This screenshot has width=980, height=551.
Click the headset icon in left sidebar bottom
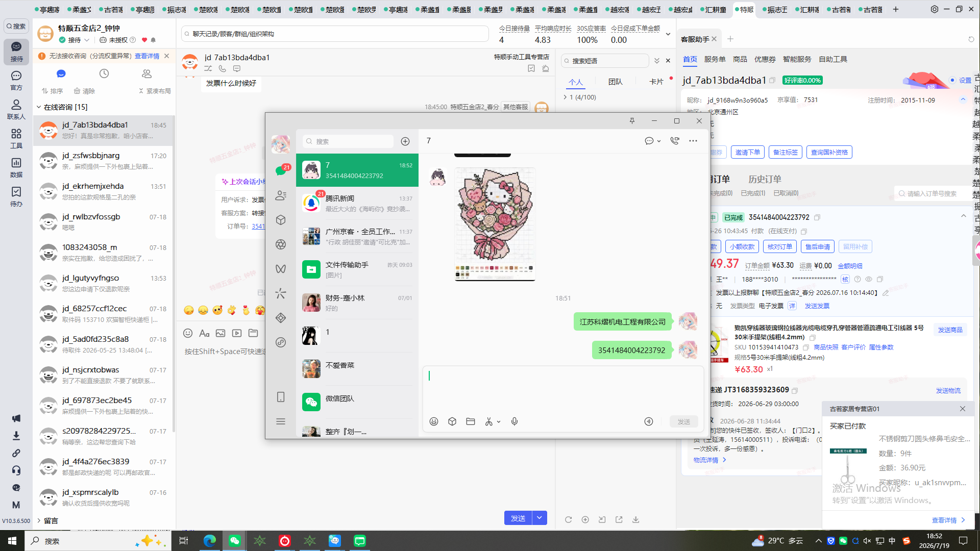[x=16, y=470]
